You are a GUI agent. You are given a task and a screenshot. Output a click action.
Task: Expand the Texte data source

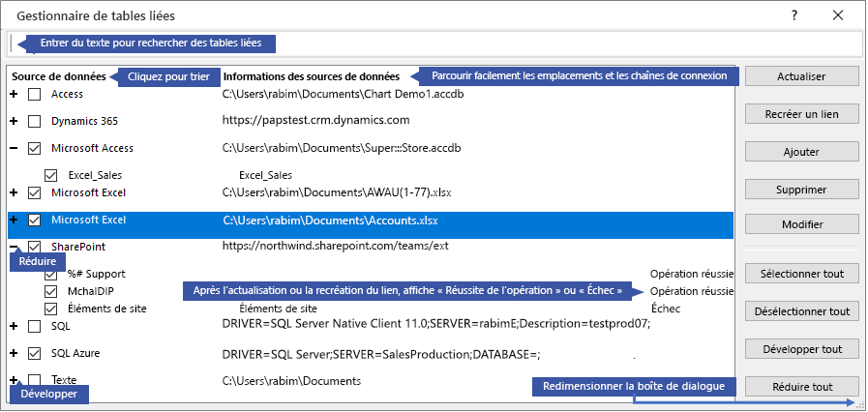(x=14, y=381)
